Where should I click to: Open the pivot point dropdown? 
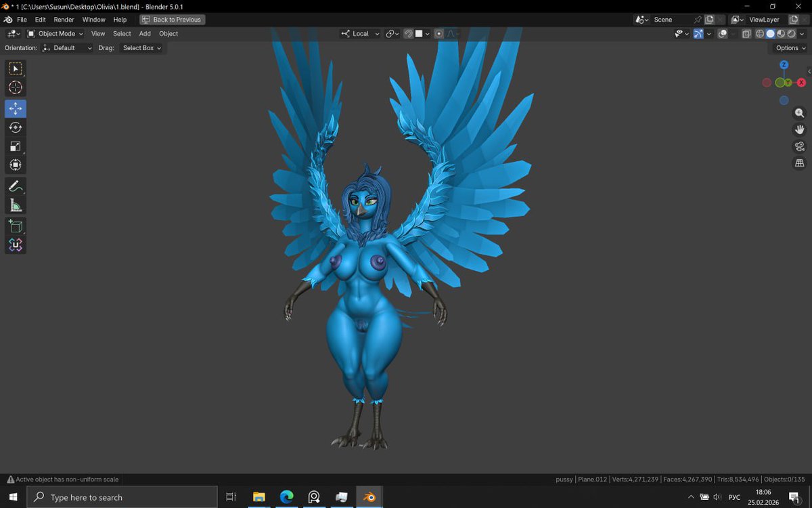coord(393,33)
